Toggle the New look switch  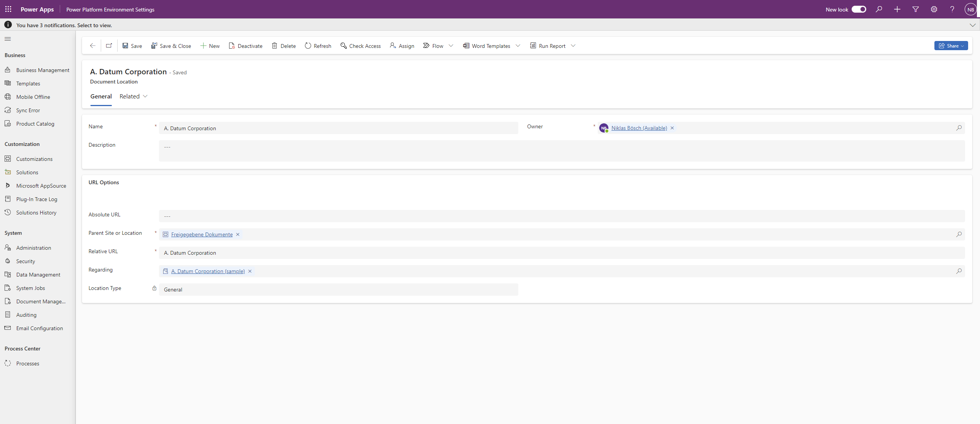[859, 9]
